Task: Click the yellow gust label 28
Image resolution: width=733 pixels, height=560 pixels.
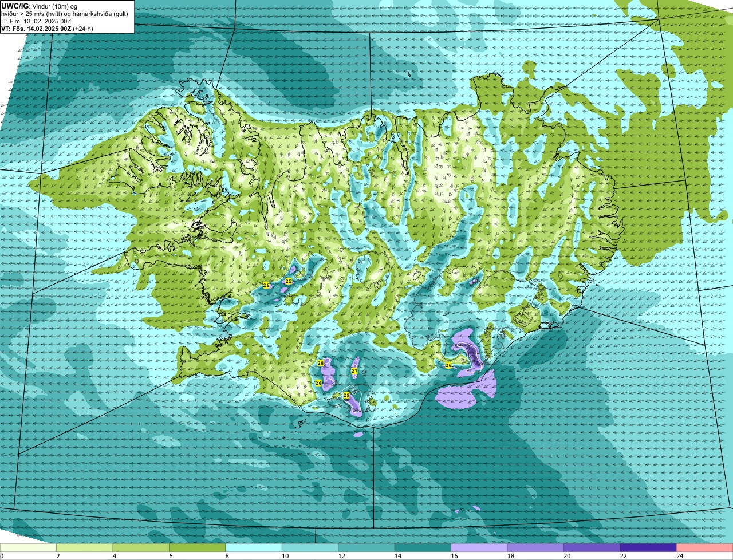Action: pos(321,363)
